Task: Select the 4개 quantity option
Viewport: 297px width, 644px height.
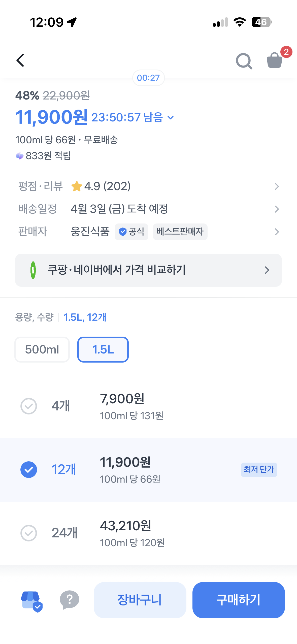Action: (x=148, y=406)
